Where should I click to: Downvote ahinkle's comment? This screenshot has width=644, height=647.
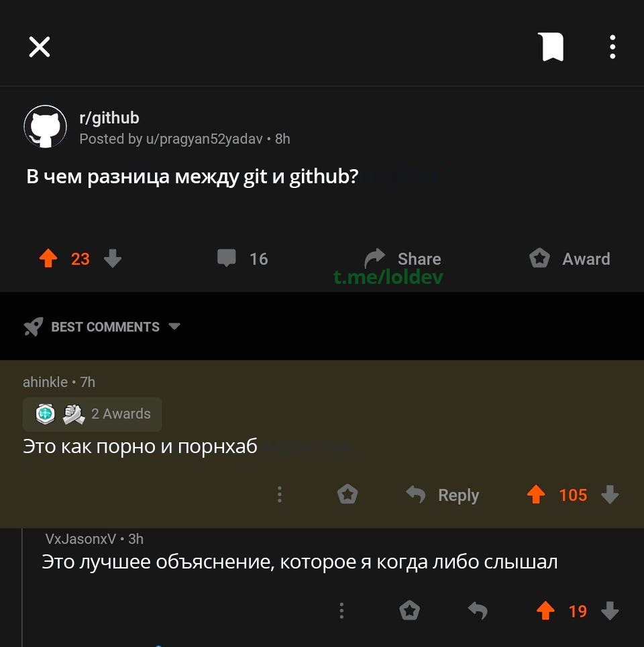(610, 495)
